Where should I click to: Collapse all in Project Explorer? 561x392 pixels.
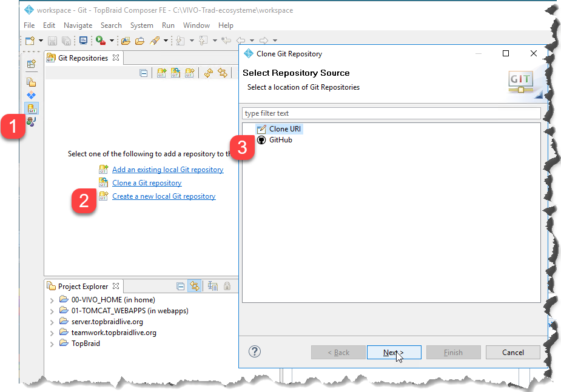click(180, 286)
